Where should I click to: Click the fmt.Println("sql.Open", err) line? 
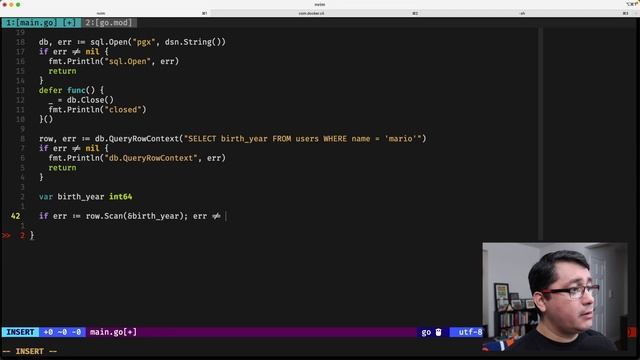113,61
